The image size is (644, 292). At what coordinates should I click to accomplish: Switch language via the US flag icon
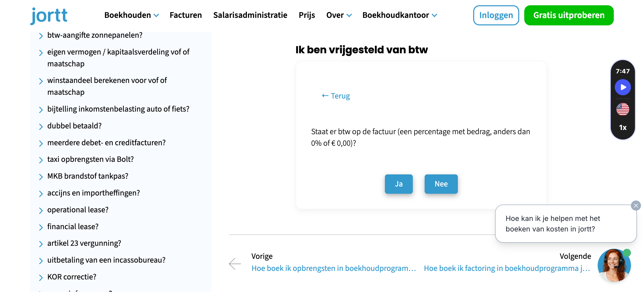click(x=623, y=109)
